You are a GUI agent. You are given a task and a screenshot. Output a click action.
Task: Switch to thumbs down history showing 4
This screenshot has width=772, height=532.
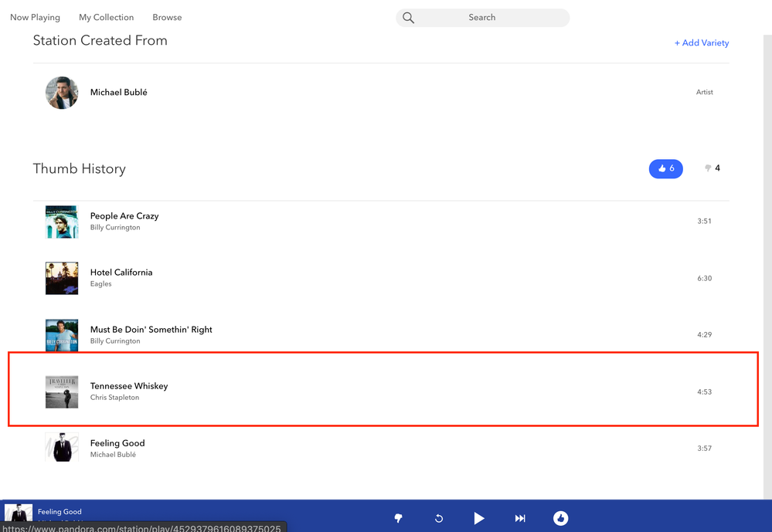712,168
